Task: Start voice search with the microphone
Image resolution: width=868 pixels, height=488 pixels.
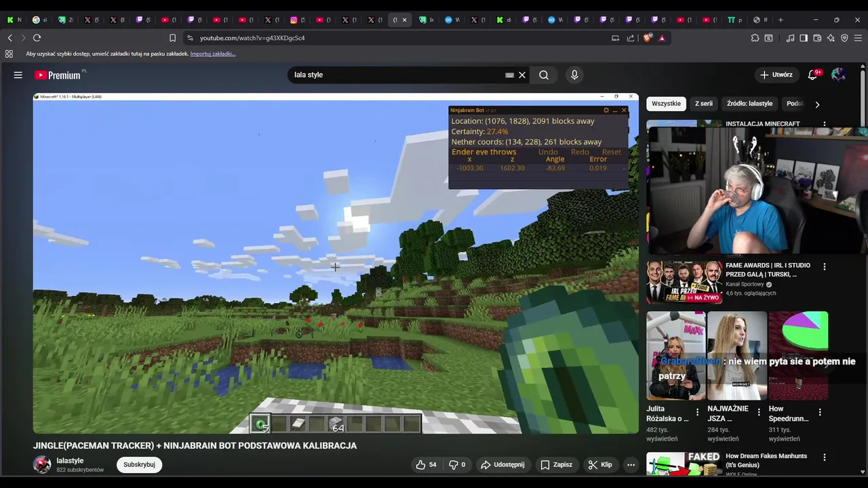Action: click(x=574, y=75)
